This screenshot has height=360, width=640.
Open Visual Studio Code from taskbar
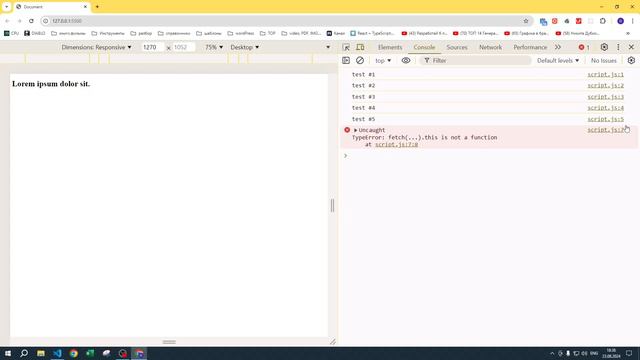57,353
